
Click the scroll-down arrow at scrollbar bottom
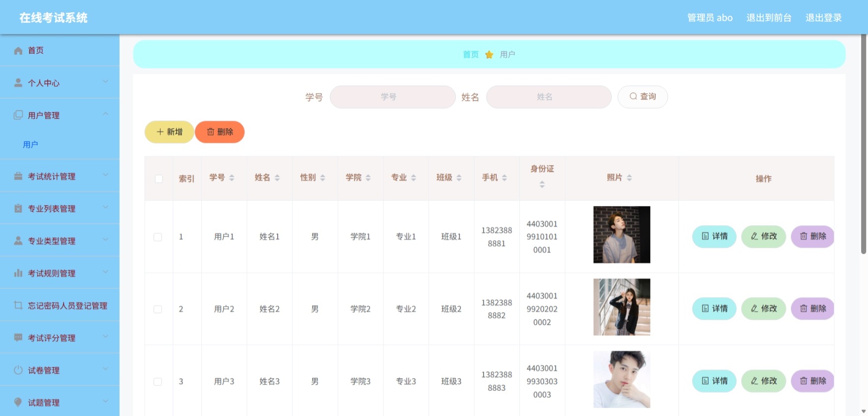[864, 411]
